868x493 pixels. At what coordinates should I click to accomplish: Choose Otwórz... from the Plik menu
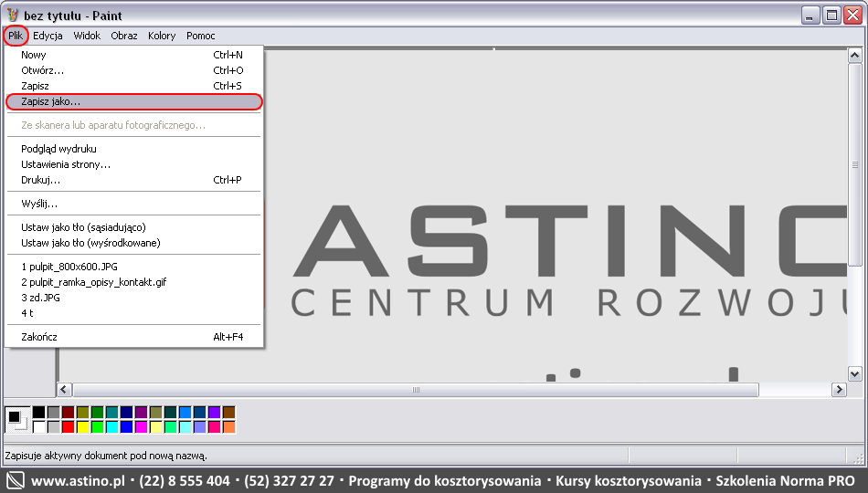pyautogui.click(x=133, y=70)
